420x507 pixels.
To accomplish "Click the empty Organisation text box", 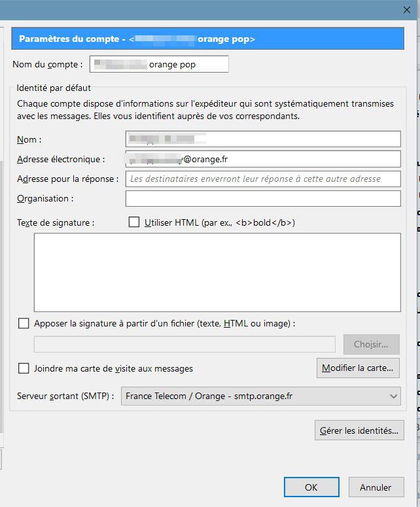I will (262, 198).
